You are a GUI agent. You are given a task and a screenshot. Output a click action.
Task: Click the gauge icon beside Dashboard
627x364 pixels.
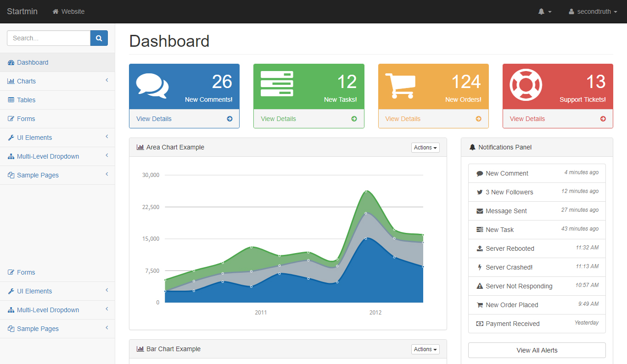[x=11, y=62]
